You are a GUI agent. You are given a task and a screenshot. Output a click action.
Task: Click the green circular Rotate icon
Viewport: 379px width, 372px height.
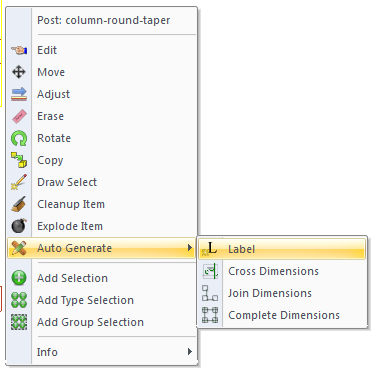pyautogui.click(x=19, y=138)
